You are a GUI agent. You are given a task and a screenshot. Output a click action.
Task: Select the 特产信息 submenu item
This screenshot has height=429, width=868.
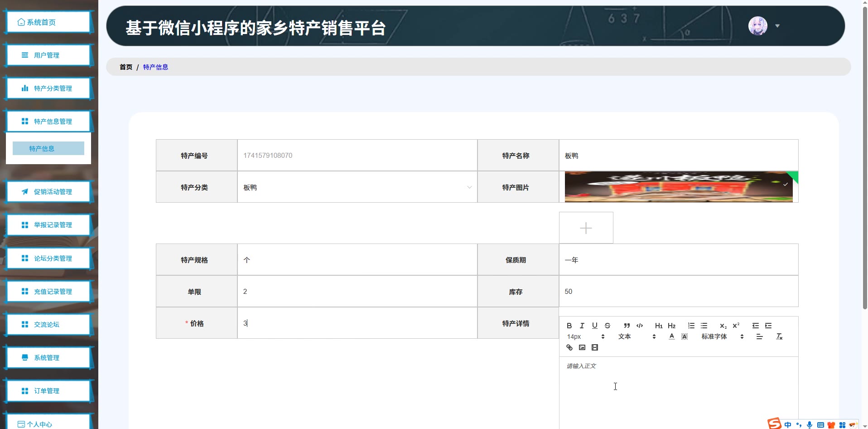coord(48,148)
